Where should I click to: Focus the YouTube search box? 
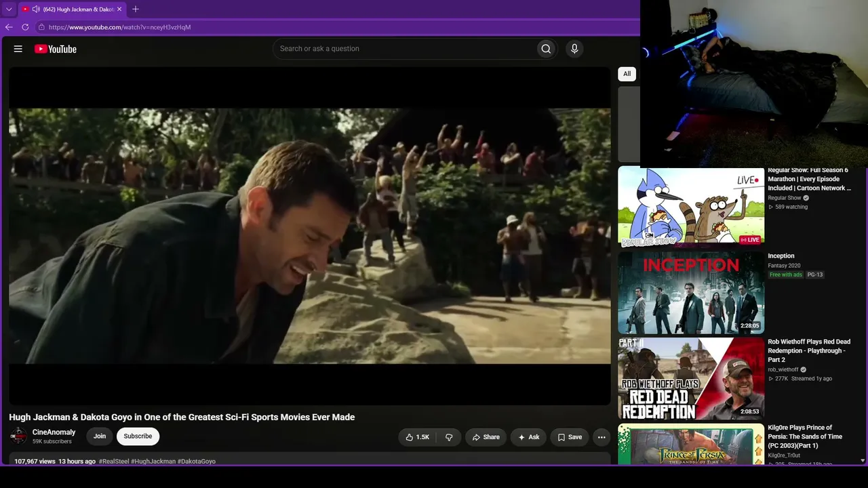[404, 49]
